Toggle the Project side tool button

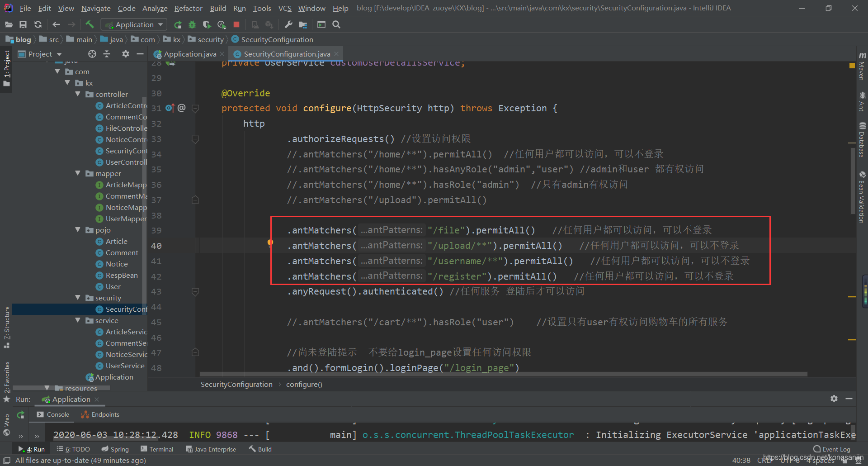7,69
